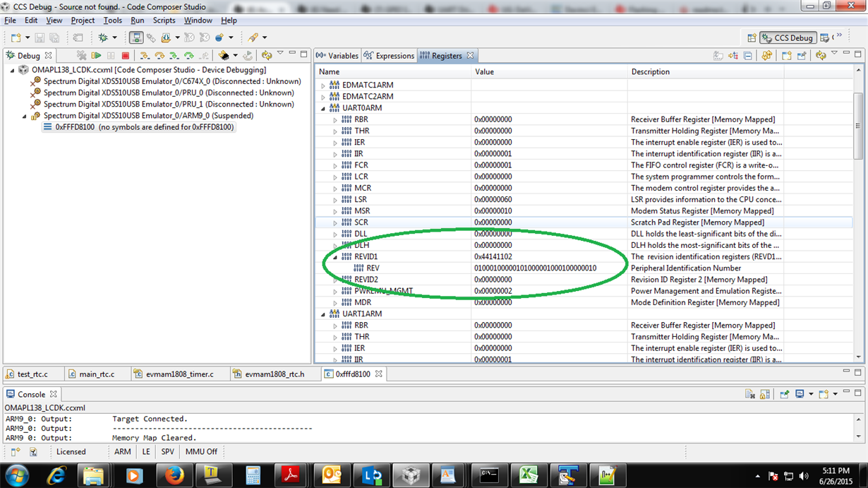Toggle the CCS Debug perspective button
Screen dimensions: 868x488
(x=788, y=38)
